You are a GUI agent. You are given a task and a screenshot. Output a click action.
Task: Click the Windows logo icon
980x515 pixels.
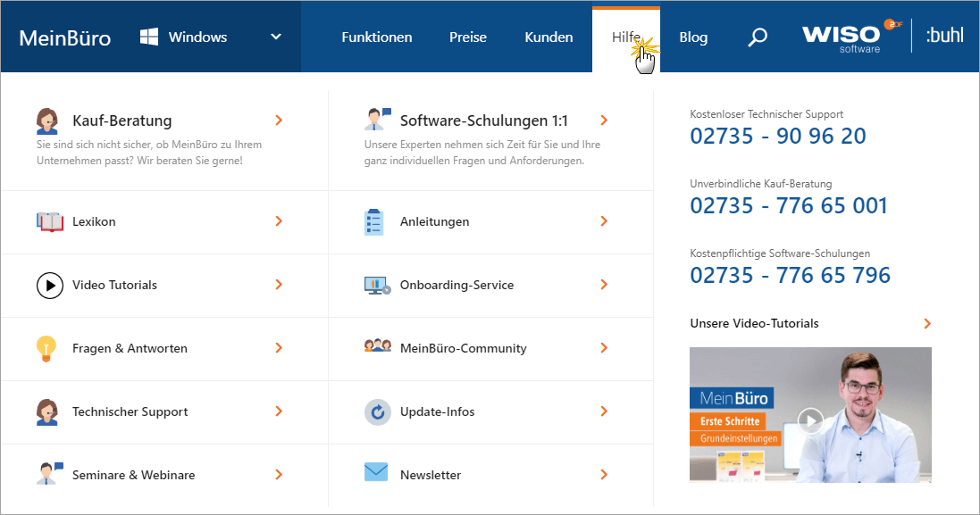point(149,37)
